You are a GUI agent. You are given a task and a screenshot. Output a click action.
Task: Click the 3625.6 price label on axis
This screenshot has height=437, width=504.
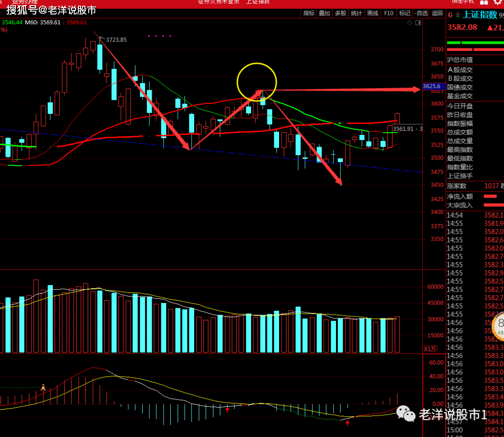(x=431, y=86)
